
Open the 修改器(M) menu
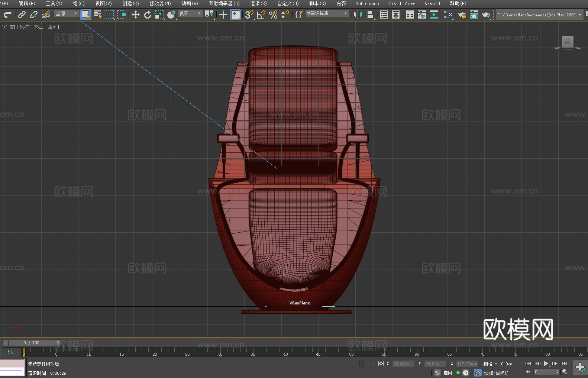160,3
